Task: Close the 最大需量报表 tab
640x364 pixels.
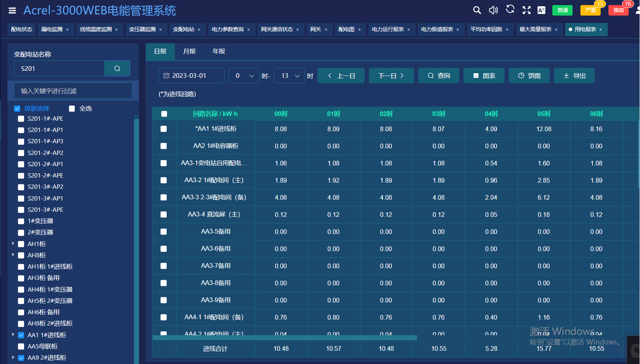Action: 556,30
